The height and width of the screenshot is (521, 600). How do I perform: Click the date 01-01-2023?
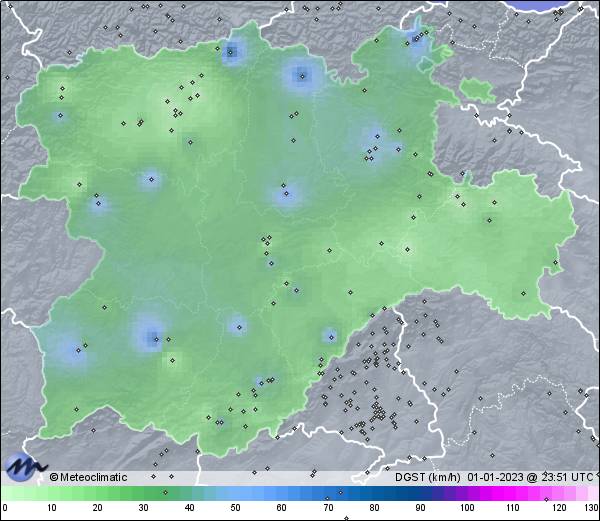point(495,477)
